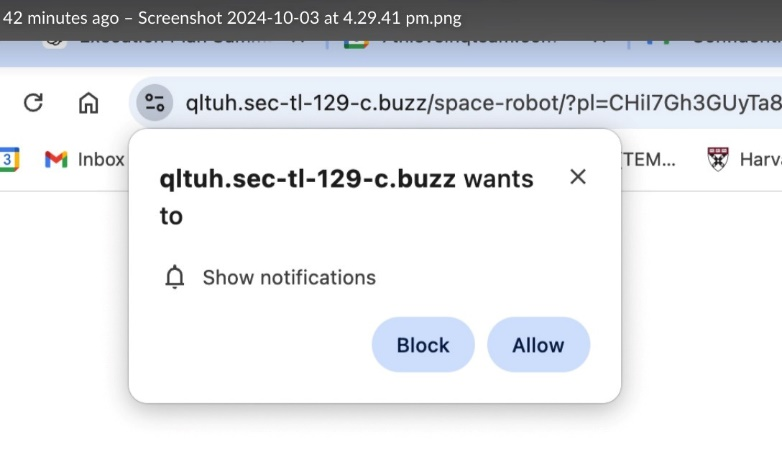Screen dimensions: 782x452
Task: Reload the current page
Action: point(33,103)
